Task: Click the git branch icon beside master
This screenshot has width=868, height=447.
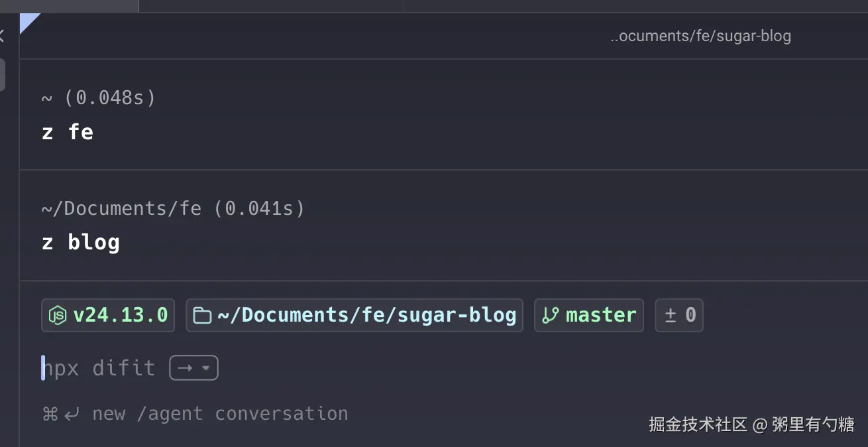Action: point(550,316)
